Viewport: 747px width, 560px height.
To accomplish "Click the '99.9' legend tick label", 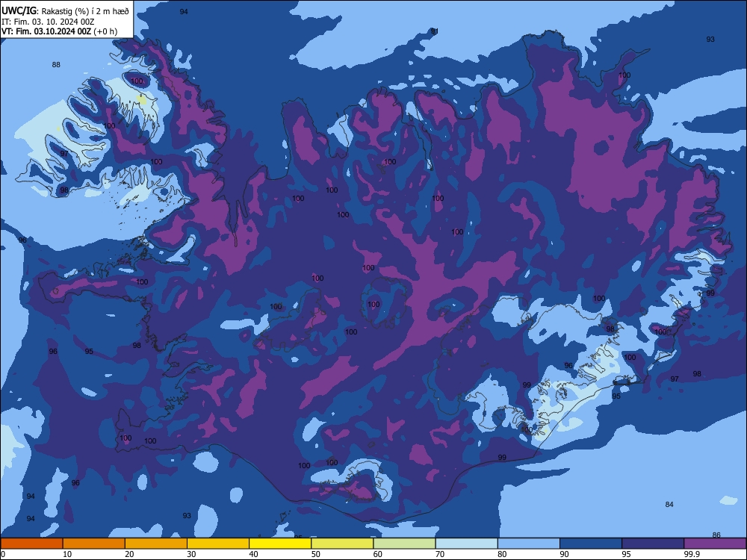I will (691, 554).
